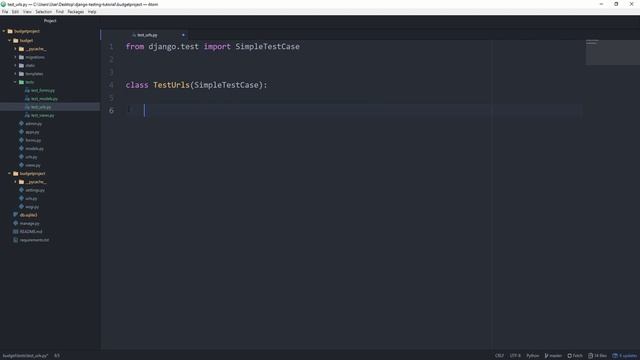Click the Fetch sync icon in status bar
The width and height of the screenshot is (640, 360).
[569, 356]
